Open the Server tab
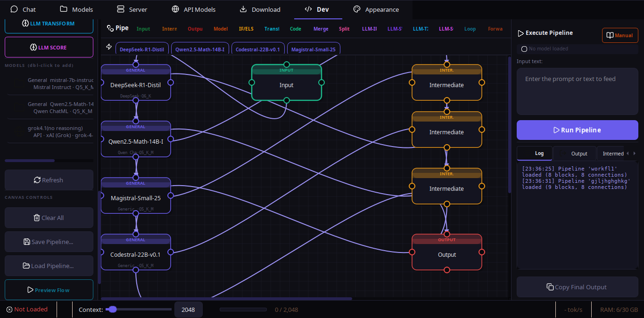This screenshot has height=318, width=644. pos(132,9)
